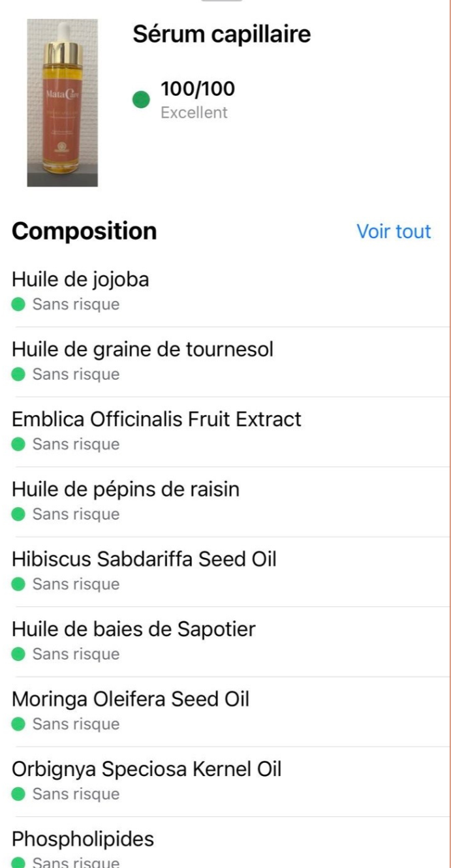Open Moringa Oleifera Seed Oil entry
Viewport: 451px width, 868px height.
[131, 699]
